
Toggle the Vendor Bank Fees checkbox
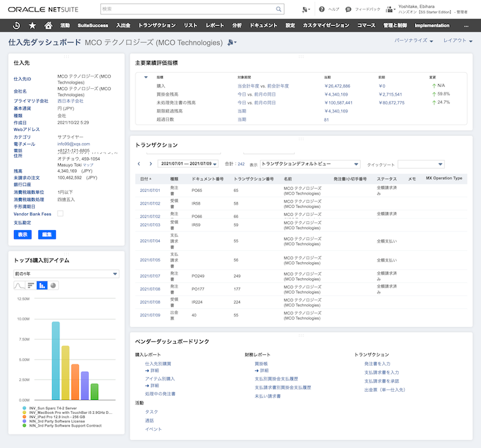[60, 213]
